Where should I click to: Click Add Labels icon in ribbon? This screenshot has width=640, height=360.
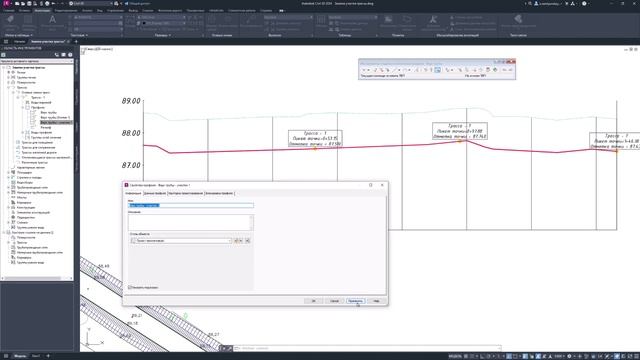click(x=10, y=20)
